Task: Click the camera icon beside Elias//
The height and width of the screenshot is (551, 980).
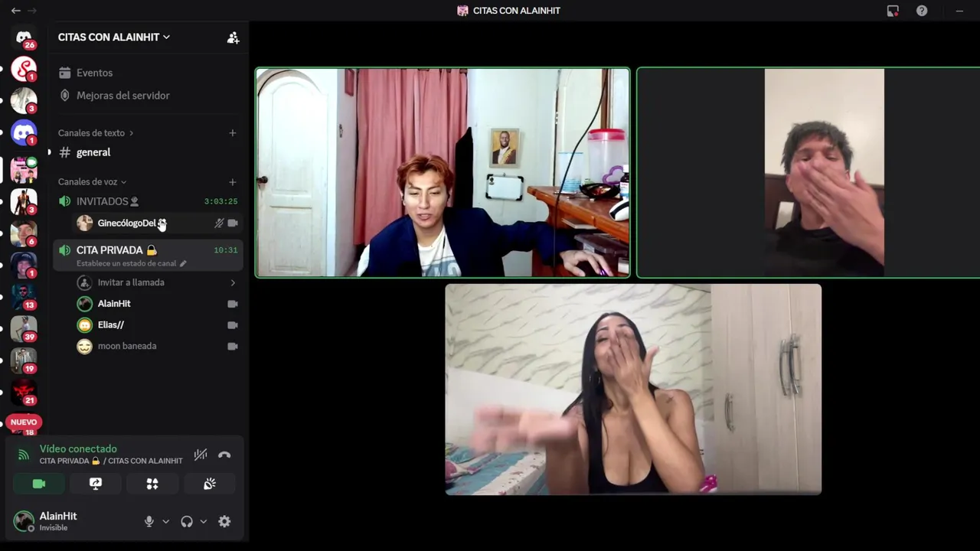Action: point(233,325)
